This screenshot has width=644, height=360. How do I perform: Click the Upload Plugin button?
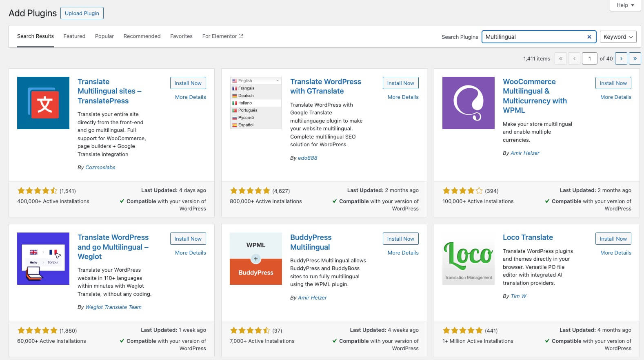point(82,13)
